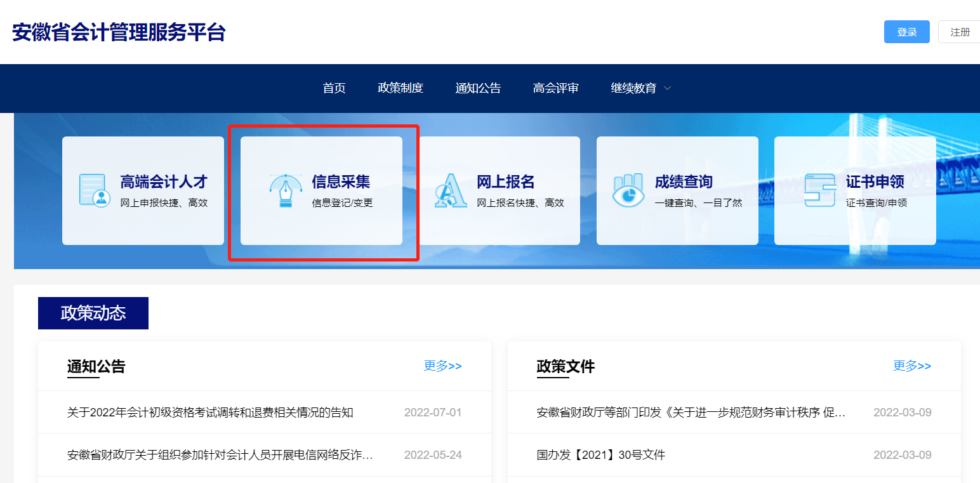Click the 证书申领 card title
Image resolution: width=980 pixels, height=483 pixels.
click(x=875, y=182)
